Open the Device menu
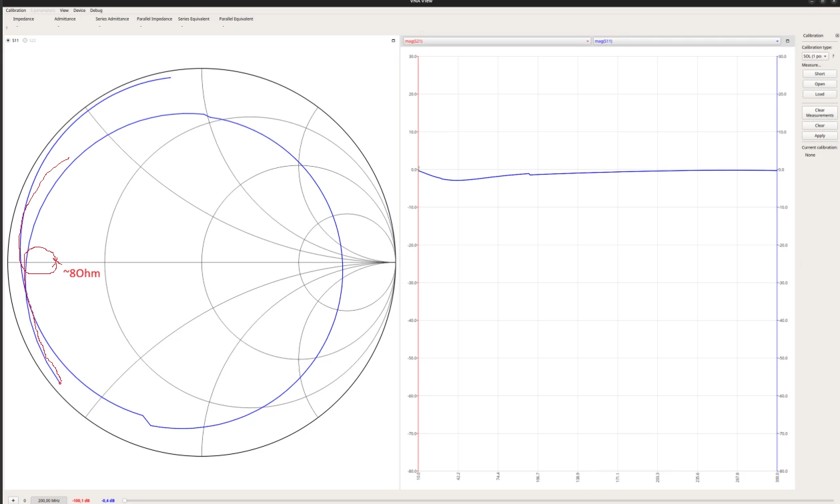This screenshot has width=840, height=504. 79,11
